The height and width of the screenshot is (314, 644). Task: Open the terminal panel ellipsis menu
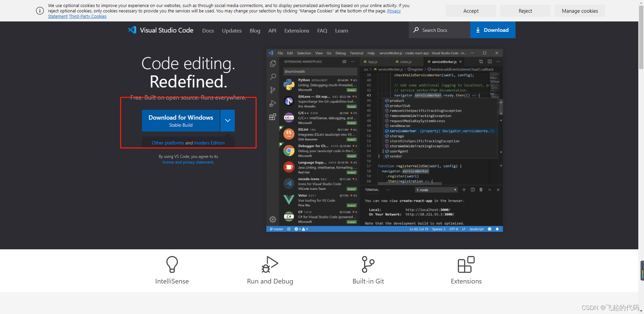tap(388, 190)
